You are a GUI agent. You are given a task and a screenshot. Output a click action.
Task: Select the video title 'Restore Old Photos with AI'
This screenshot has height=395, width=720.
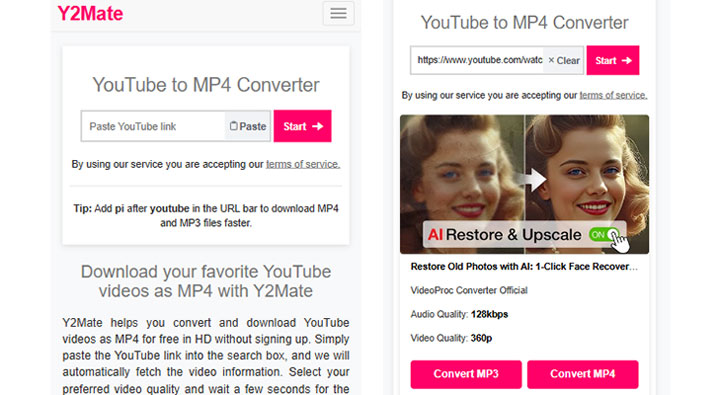(524, 267)
